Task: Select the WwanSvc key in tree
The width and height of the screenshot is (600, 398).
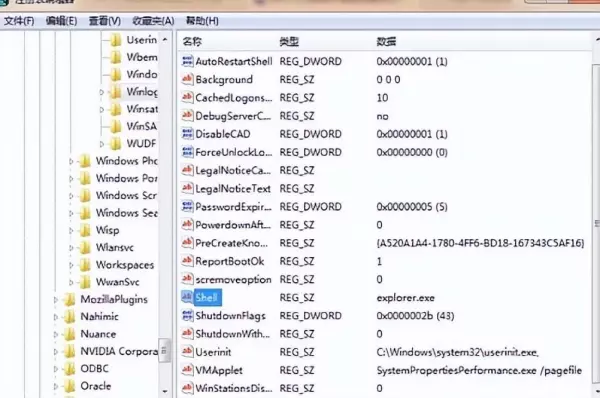Action: point(117,282)
